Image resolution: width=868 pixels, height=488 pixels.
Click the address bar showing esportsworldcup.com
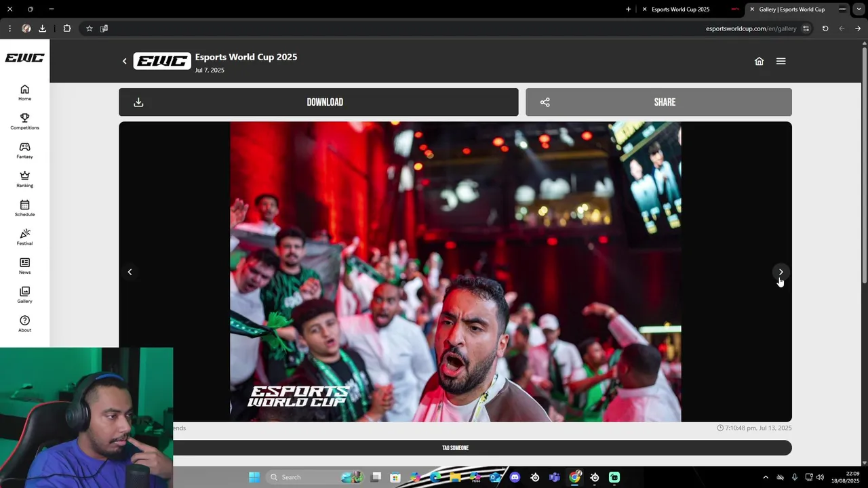(751, 28)
